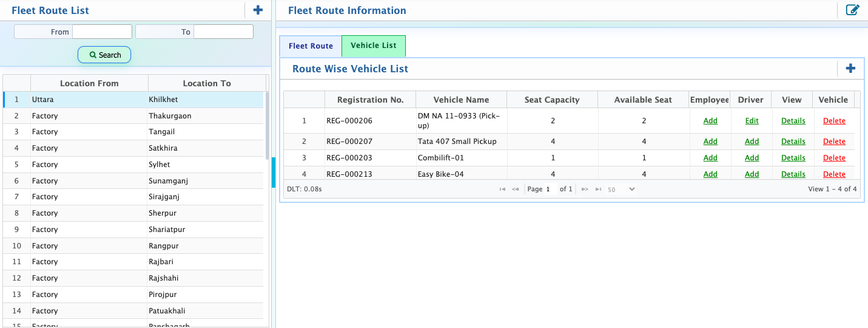Click Edit driver for REG-000206
The width and height of the screenshot is (868, 328).
click(752, 121)
